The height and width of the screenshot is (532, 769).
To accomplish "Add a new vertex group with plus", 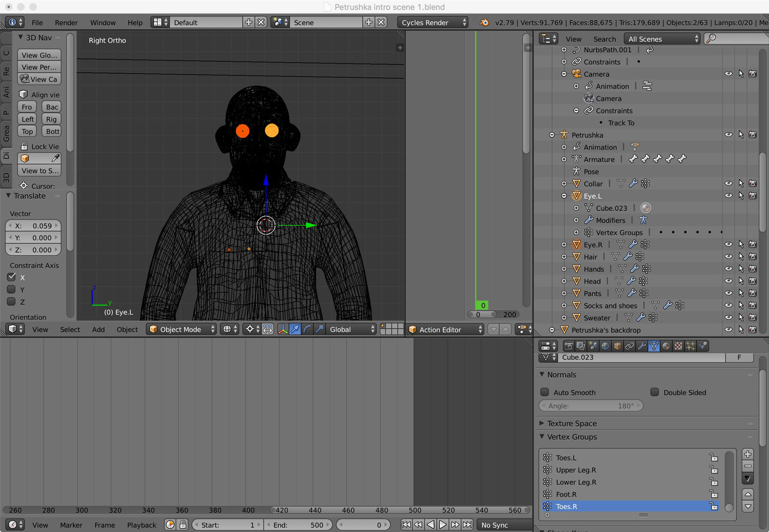I will coord(747,454).
